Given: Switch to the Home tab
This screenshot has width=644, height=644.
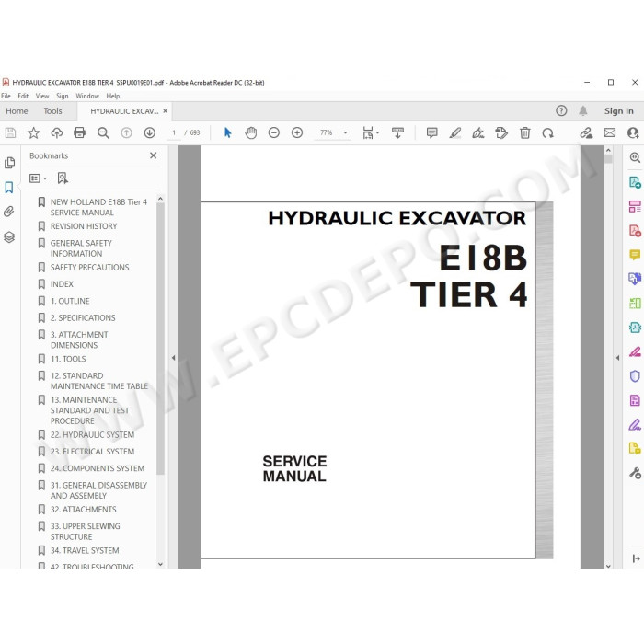Looking at the screenshot, I should 17,111.
